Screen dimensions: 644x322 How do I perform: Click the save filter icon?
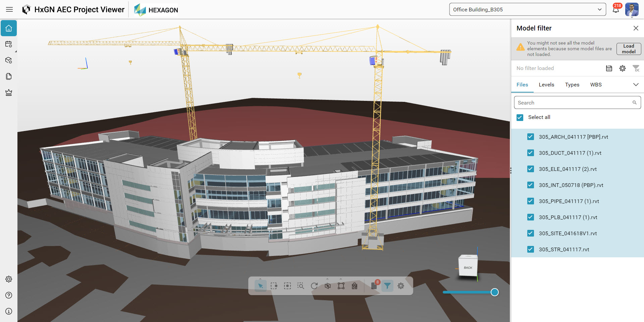[609, 68]
